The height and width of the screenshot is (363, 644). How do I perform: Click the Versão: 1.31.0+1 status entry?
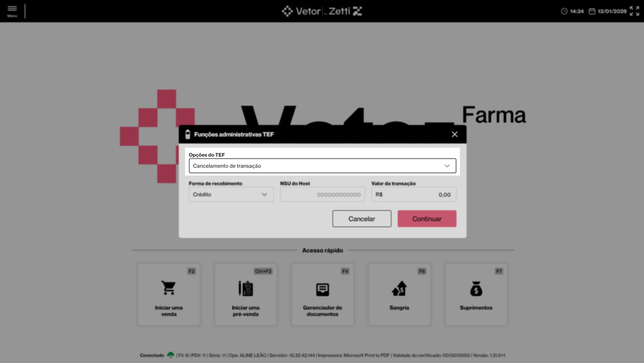489,355
